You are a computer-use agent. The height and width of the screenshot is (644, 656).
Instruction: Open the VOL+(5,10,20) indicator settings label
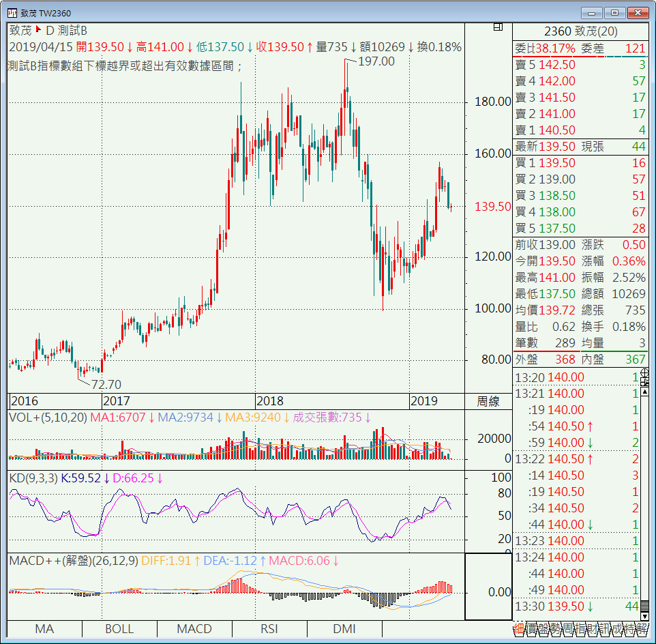pos(48,418)
